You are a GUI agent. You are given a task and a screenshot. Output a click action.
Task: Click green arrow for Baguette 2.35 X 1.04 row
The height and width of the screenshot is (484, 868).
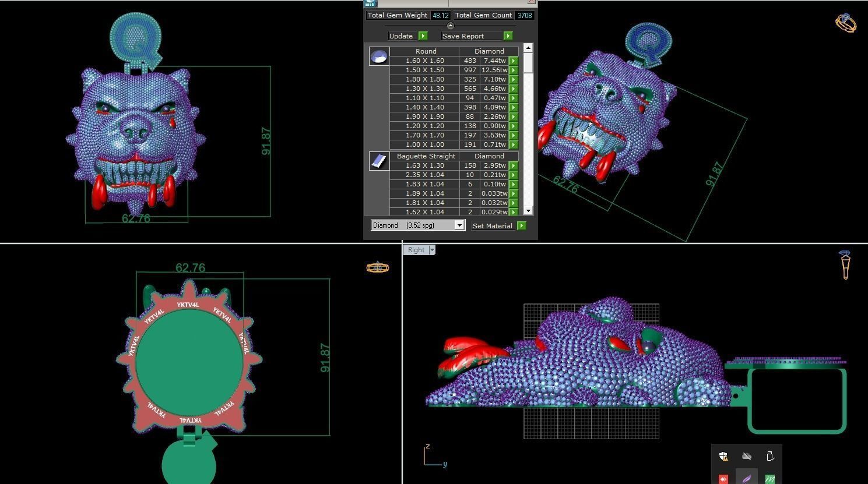514,175
